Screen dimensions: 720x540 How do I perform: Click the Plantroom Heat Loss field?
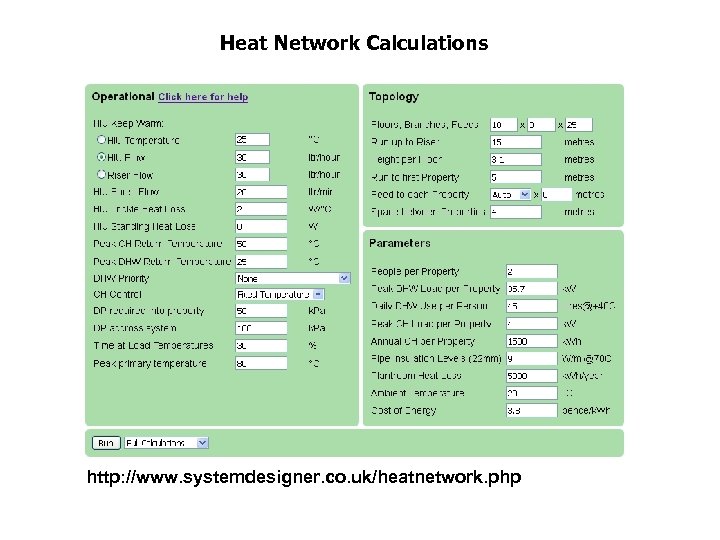532,376
